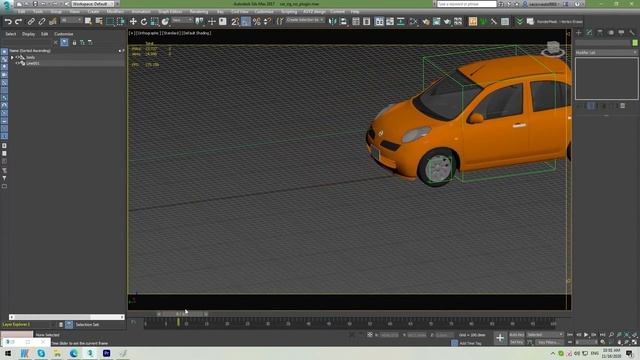Image resolution: width=640 pixels, height=360 pixels.
Task: Click the Redo arrow in main toolbar
Action: click(x=18, y=22)
